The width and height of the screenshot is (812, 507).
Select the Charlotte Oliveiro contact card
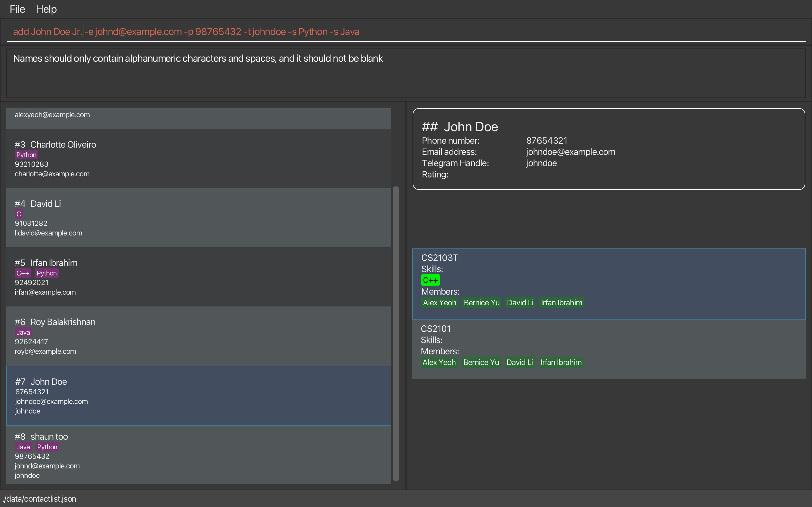199,159
